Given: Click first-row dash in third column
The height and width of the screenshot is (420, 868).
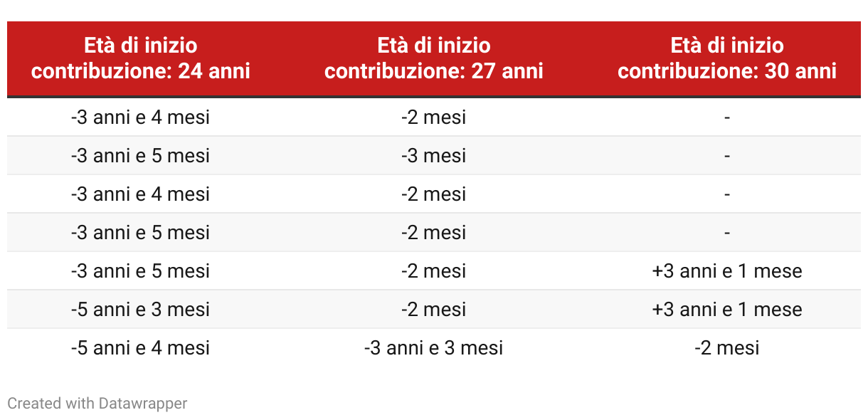Looking at the screenshot, I should 726,117.
